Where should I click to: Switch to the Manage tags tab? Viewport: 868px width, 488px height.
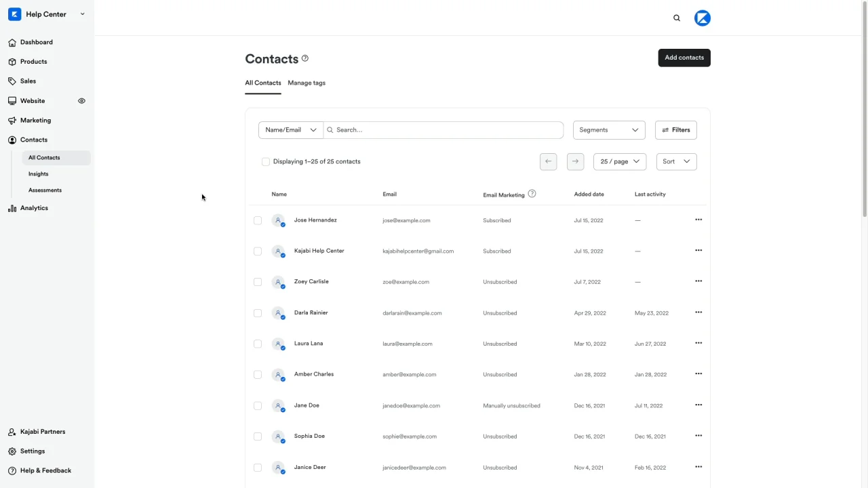coord(307,83)
